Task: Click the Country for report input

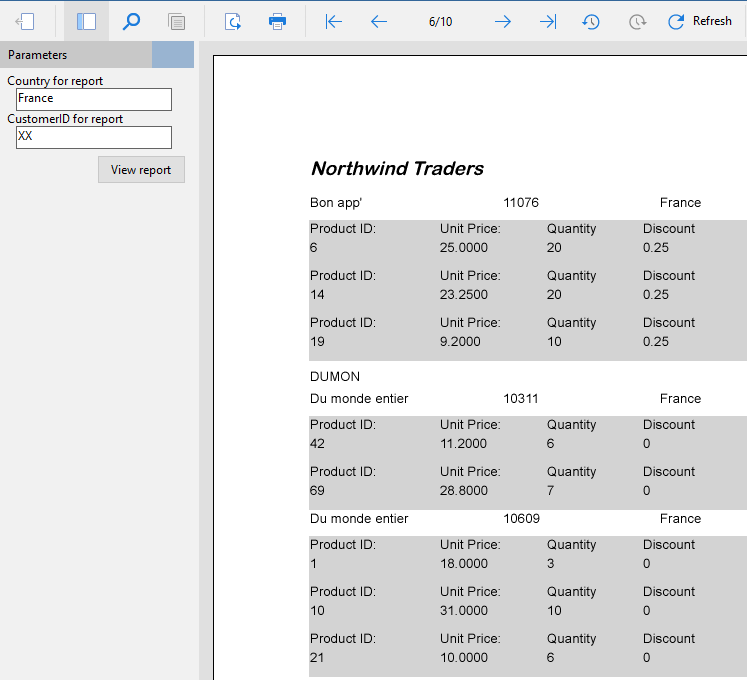Action: pos(94,99)
